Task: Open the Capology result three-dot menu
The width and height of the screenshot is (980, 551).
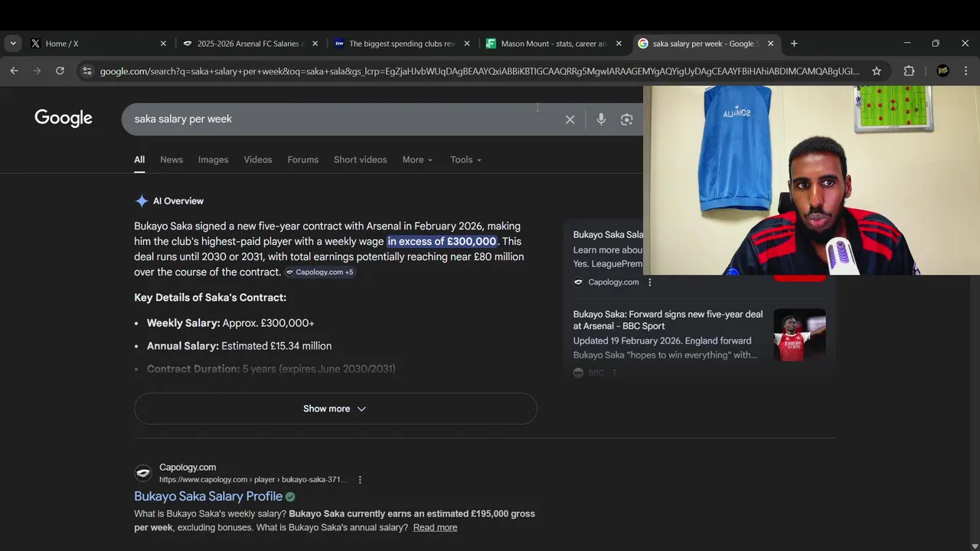Action: [360, 480]
